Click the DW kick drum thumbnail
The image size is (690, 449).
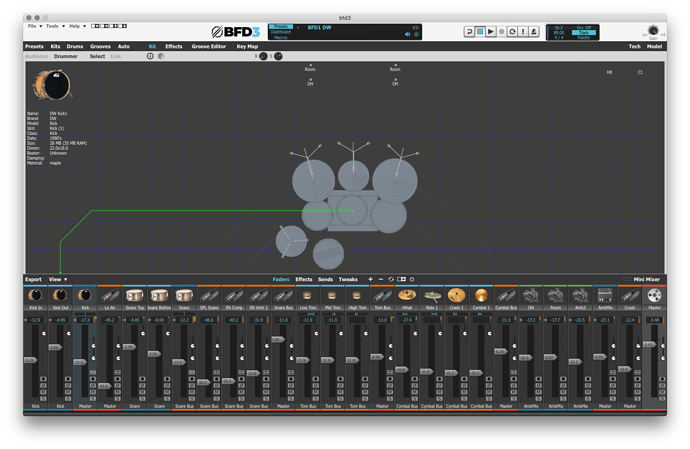pos(52,85)
